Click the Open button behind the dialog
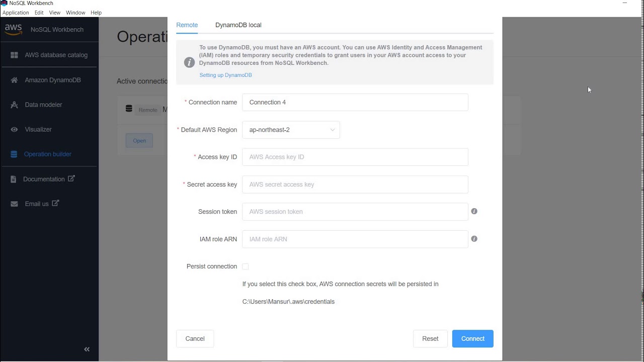 point(139,141)
